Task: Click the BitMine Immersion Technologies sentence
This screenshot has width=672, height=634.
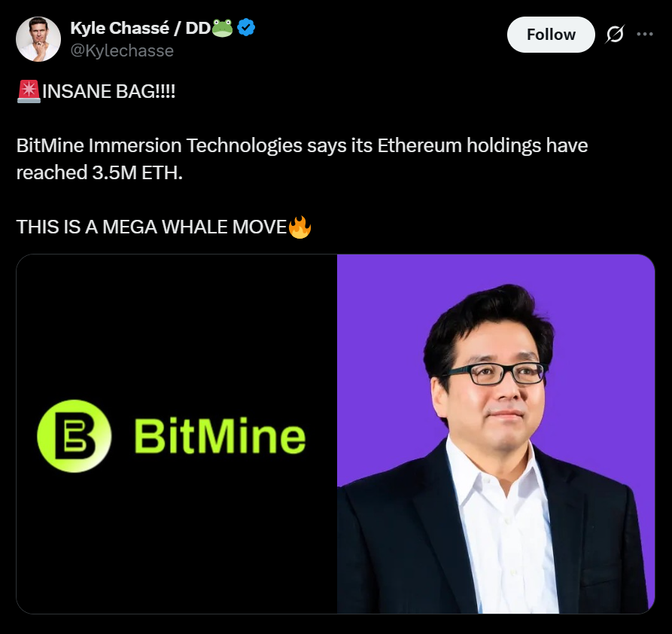Action: 302,146
